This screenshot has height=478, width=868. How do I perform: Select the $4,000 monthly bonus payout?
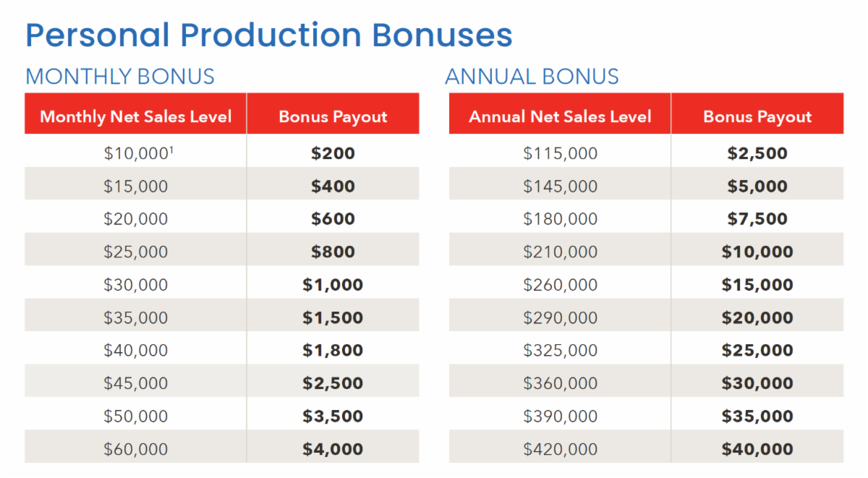[x=333, y=449]
